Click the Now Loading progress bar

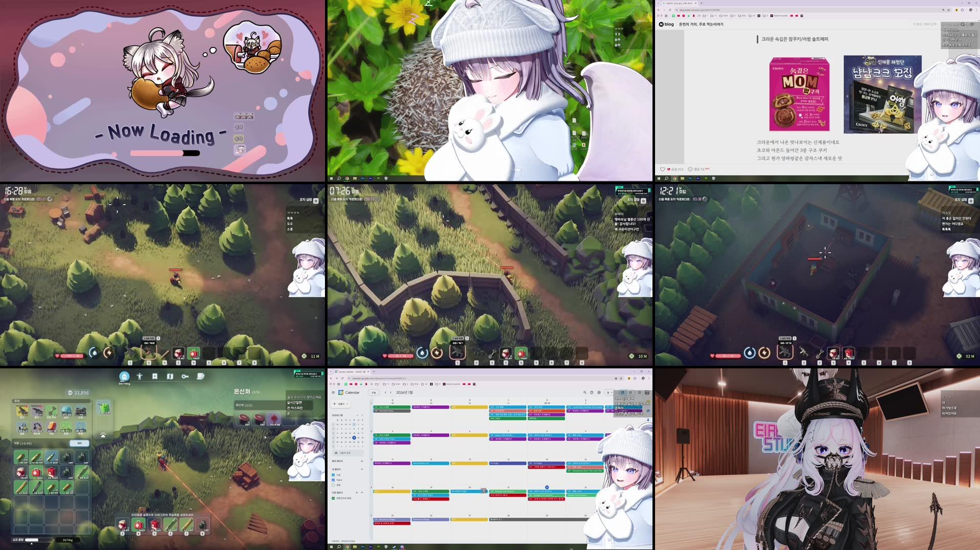click(165, 153)
